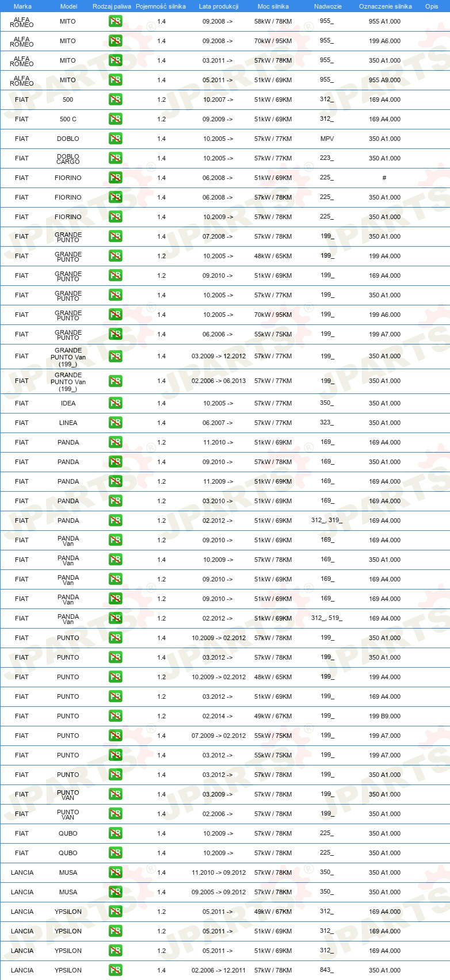Click fuel icon in GRANDE PUNTO 10.2005 57kW/77KM row
Image resolution: width=450 pixels, height=980 pixels.
tap(115, 295)
